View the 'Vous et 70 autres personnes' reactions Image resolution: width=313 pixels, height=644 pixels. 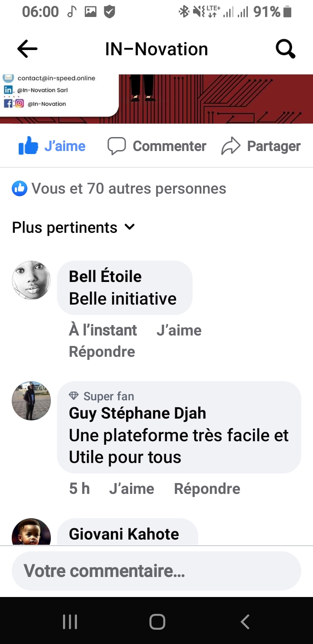[x=129, y=188]
